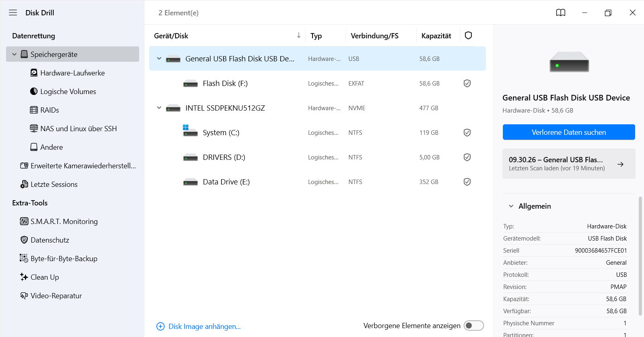Click the details panel vertical scrollbar
Image resolution: width=644 pixels, height=337 pixels.
(x=640, y=256)
